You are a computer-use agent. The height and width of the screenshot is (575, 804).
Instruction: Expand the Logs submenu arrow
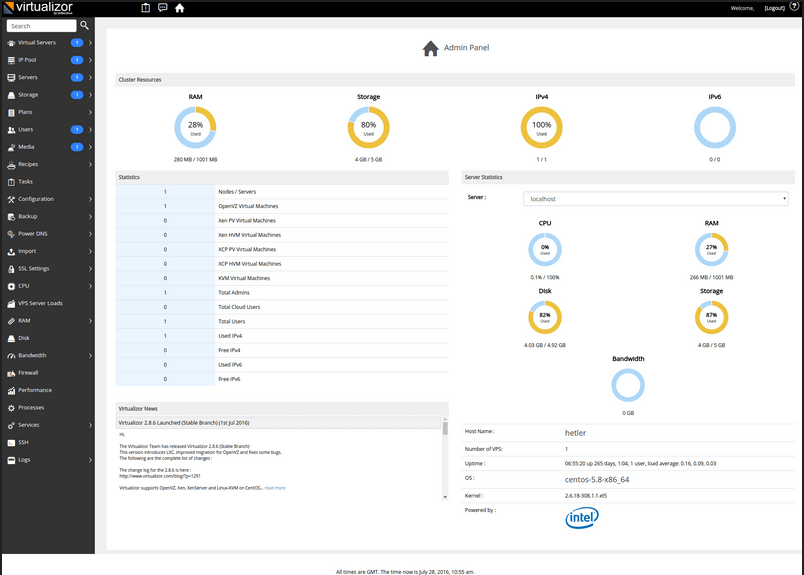[90, 460]
